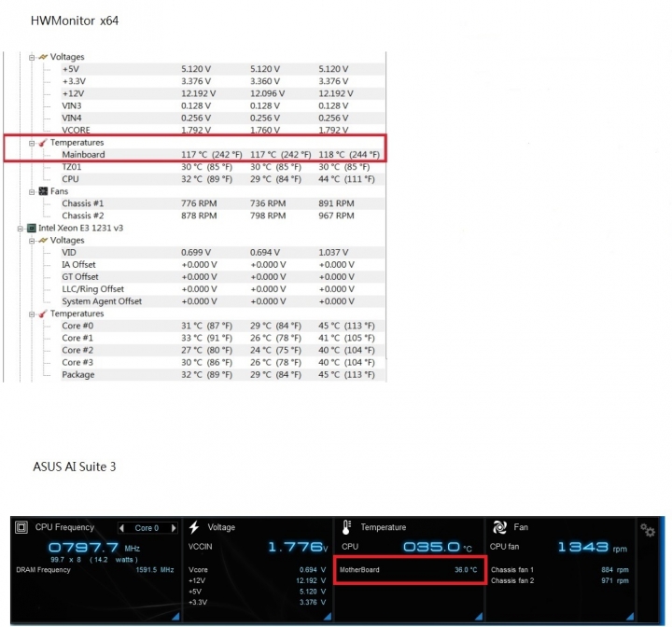
Task: Select the Core #0 temperature row
Action: pos(223,326)
